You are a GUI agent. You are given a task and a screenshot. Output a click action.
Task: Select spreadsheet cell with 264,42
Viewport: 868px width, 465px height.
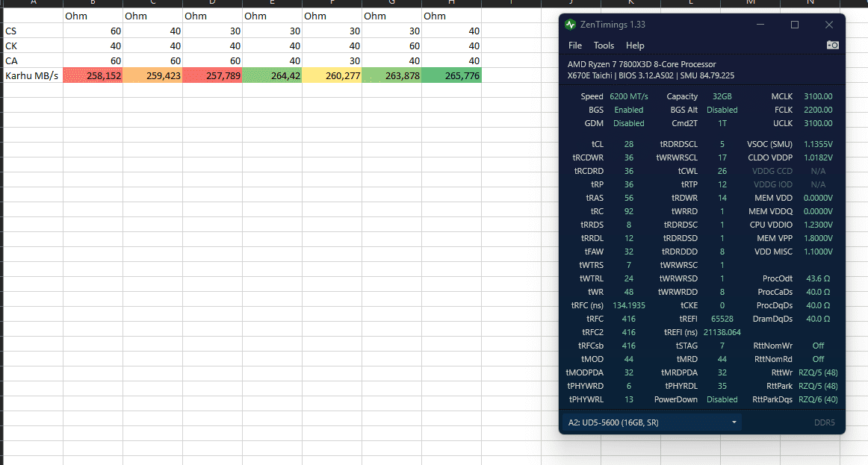(x=273, y=75)
